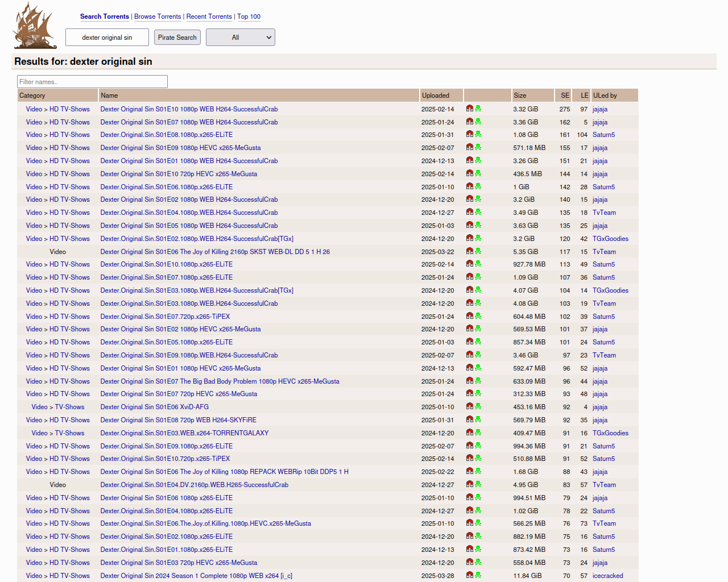Focus the Filter names field
The image size is (728, 582).
point(92,82)
